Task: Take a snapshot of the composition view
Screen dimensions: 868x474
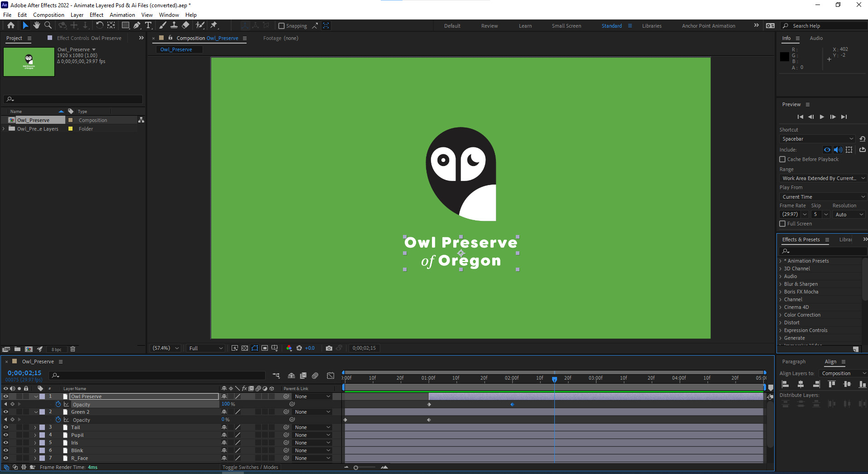Action: 329,348
